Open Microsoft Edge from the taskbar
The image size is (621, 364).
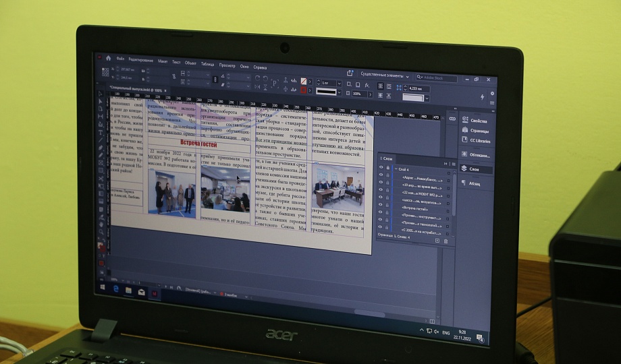click(116, 288)
